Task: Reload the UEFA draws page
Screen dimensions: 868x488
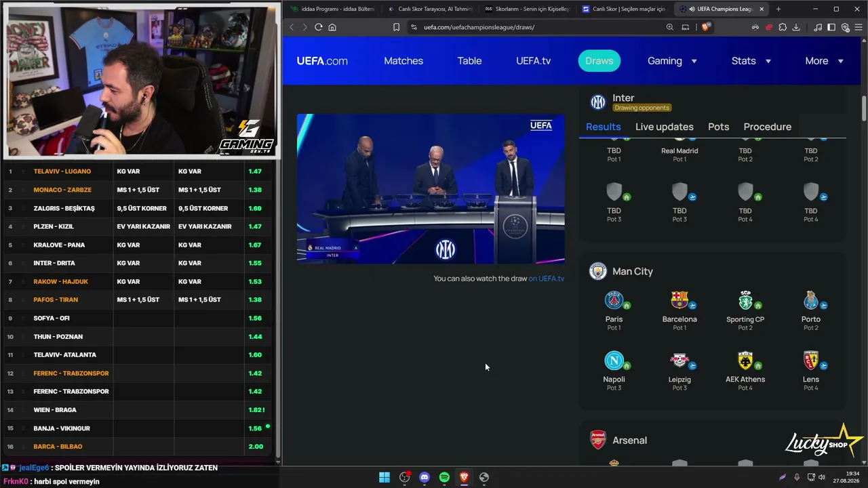Action: (x=318, y=27)
